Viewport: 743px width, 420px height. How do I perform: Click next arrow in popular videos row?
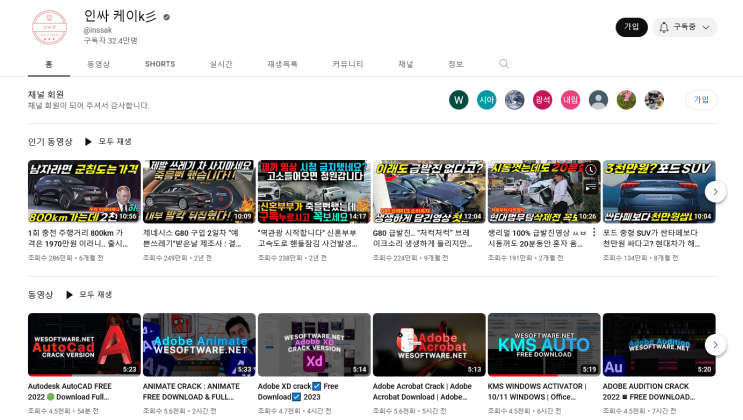click(716, 192)
